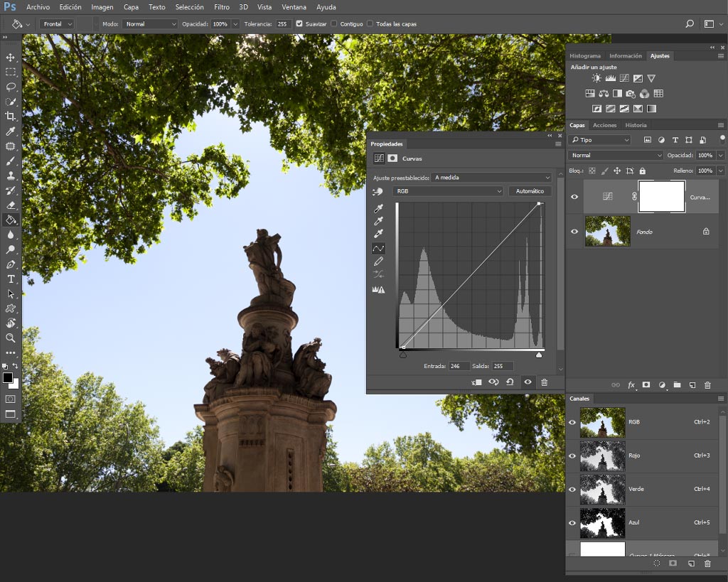Image resolution: width=728 pixels, height=582 pixels.
Task: Toggle visibility of the Verde channel
Action: 572,489
